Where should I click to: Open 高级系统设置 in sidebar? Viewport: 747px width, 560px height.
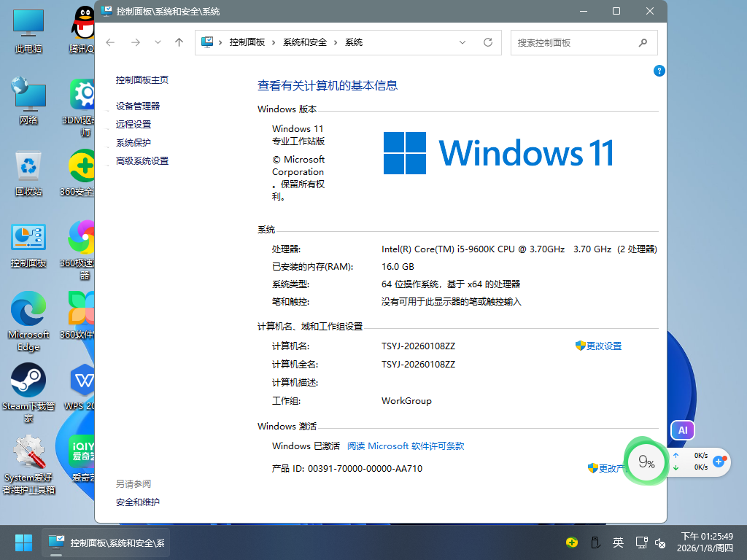click(x=142, y=160)
